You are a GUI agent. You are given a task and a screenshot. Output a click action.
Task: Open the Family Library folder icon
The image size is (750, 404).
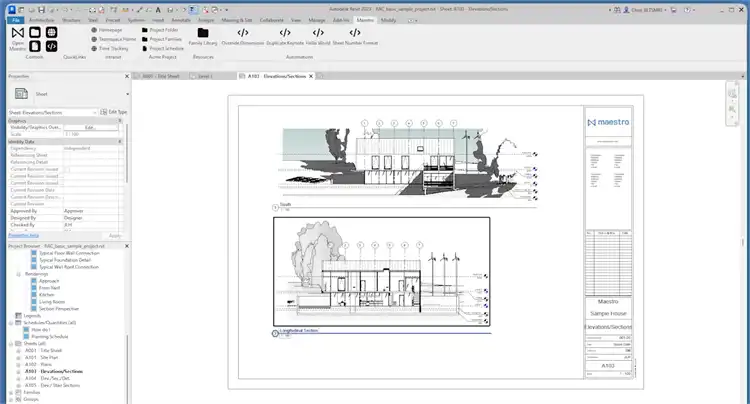tap(203, 33)
